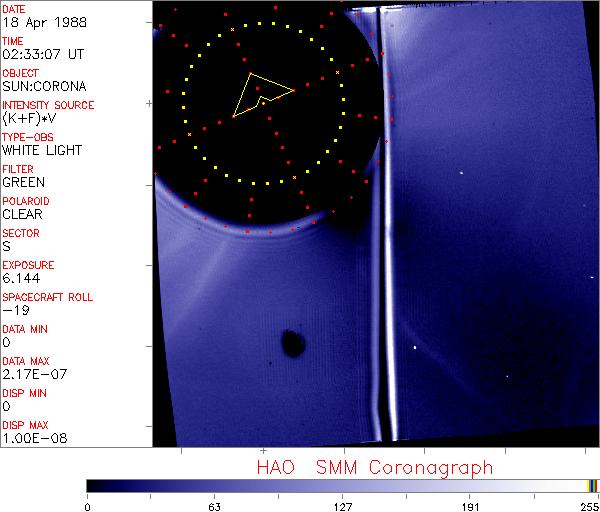Image resolution: width=600 pixels, height=512 pixels.
Task: Click the yellow-blue end of the color bar
Action: pos(592,485)
